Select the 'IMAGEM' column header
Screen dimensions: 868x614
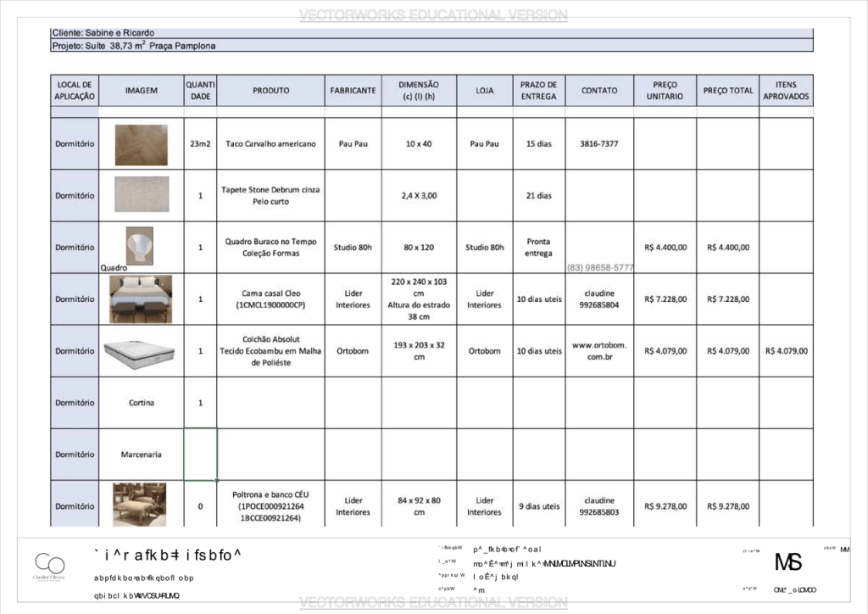coord(142,90)
